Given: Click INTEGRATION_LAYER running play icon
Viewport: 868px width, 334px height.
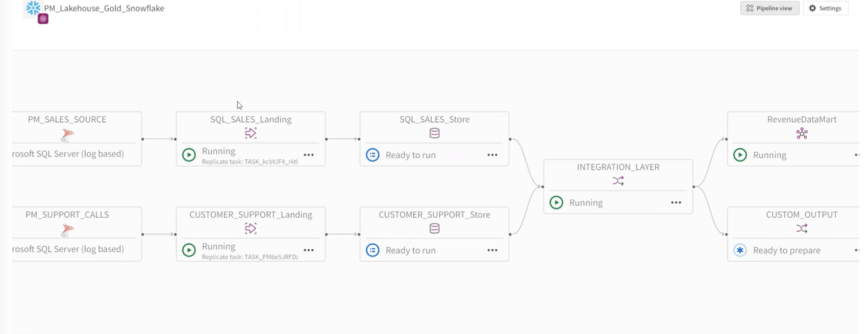Looking at the screenshot, I should coord(556,203).
